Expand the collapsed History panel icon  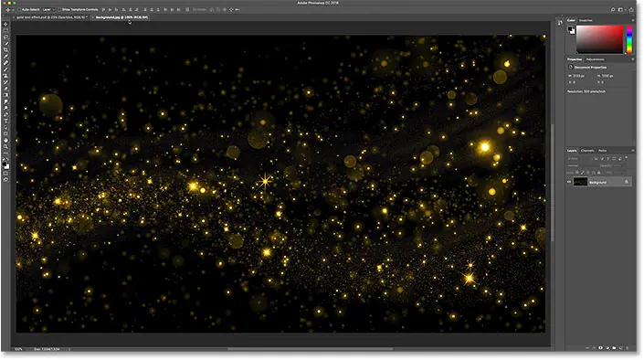(x=560, y=23)
